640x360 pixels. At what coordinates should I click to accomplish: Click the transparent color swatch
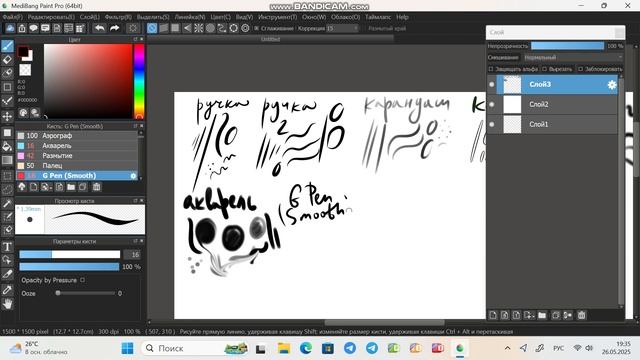25,70
